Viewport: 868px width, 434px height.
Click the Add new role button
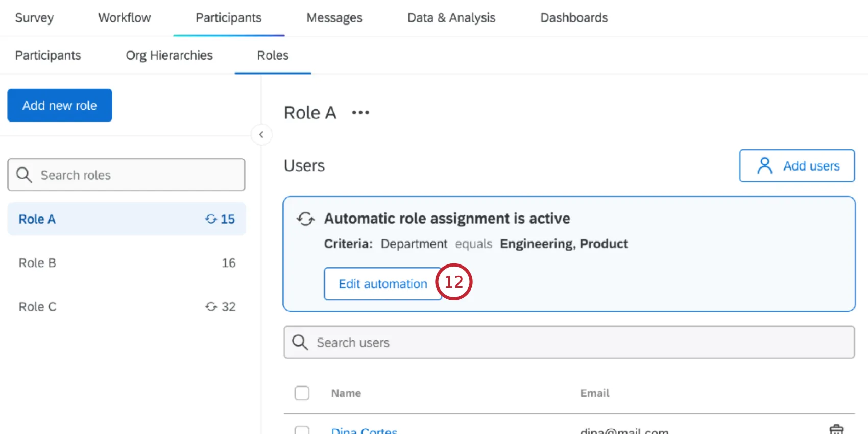60,105
